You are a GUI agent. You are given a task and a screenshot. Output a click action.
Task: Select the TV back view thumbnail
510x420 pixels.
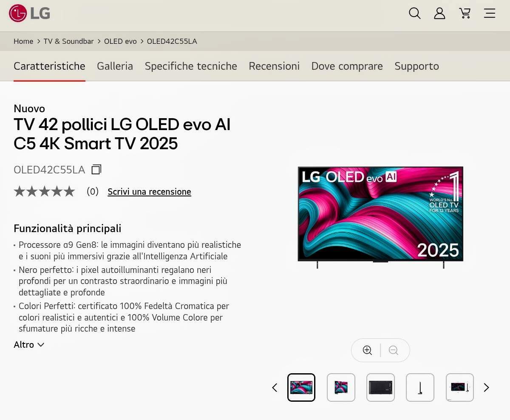pyautogui.click(x=380, y=387)
